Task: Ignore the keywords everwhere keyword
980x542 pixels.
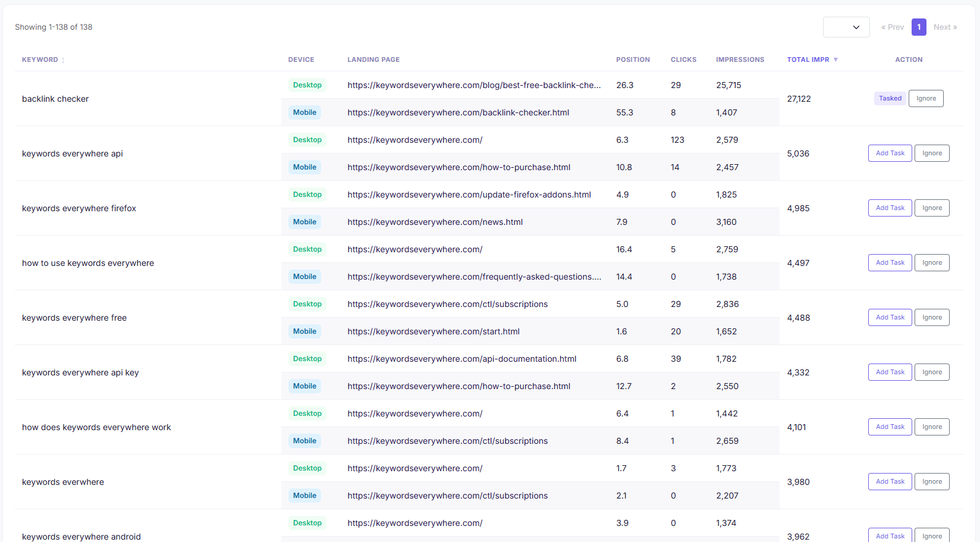Action: (932, 481)
